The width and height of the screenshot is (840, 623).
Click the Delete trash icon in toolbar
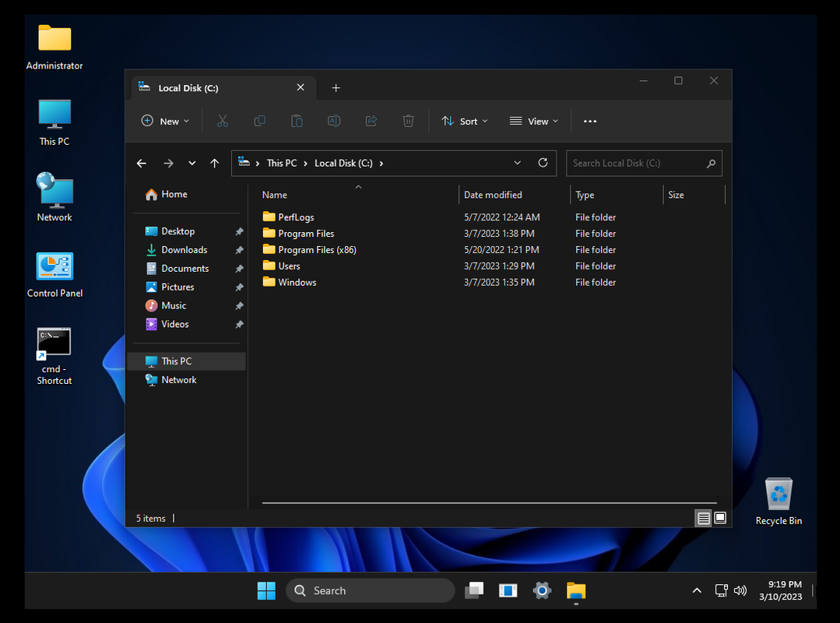pos(408,121)
